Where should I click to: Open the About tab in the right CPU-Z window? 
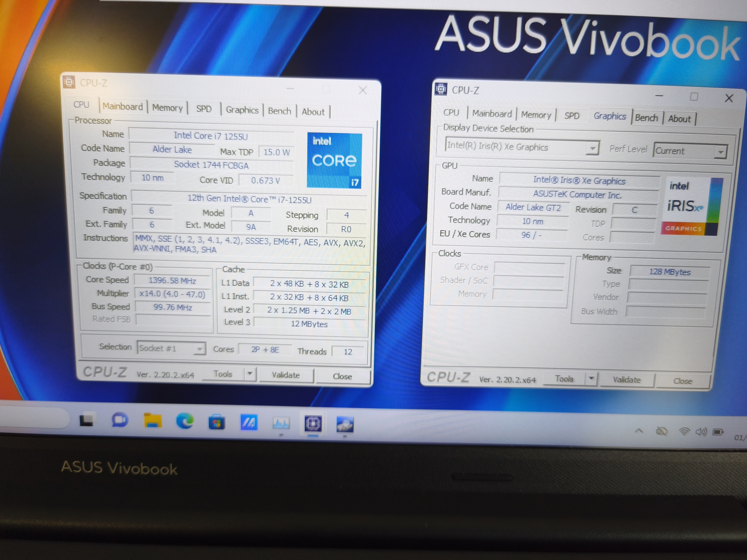(x=679, y=119)
